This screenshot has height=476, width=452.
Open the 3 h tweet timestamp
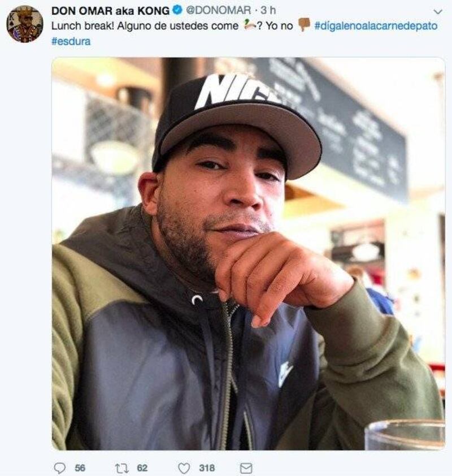click(268, 10)
